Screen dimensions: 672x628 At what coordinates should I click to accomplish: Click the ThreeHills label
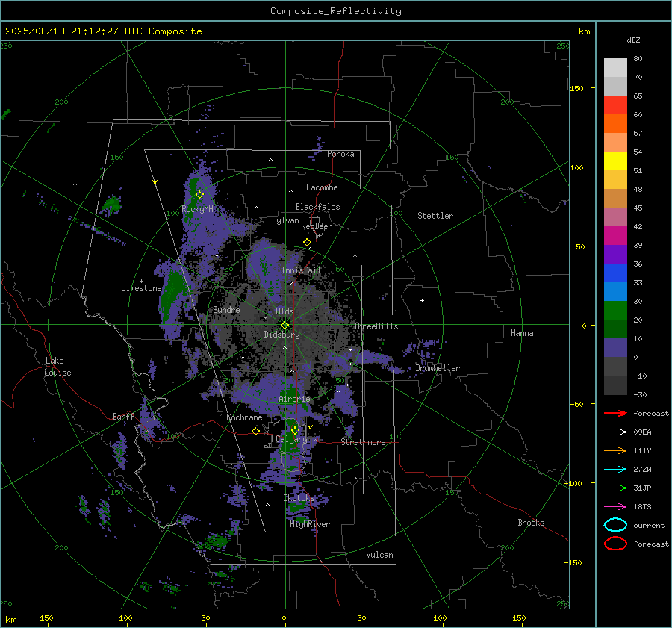click(x=376, y=326)
